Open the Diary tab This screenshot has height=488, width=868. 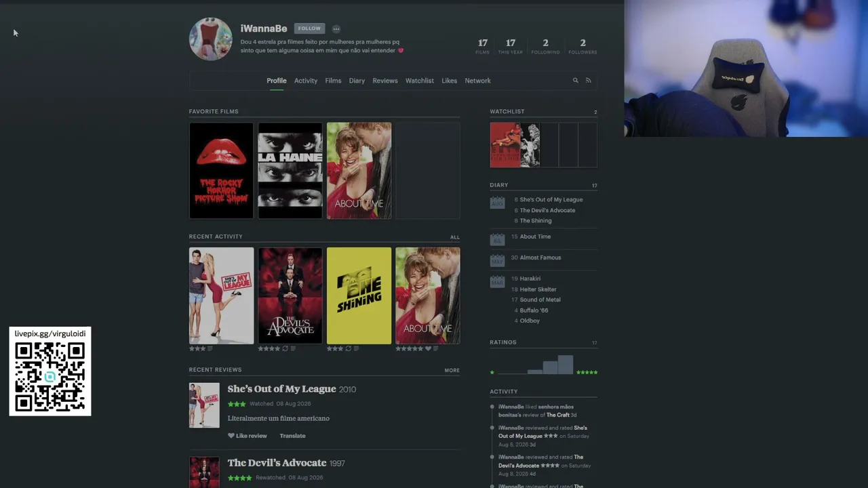tap(357, 81)
